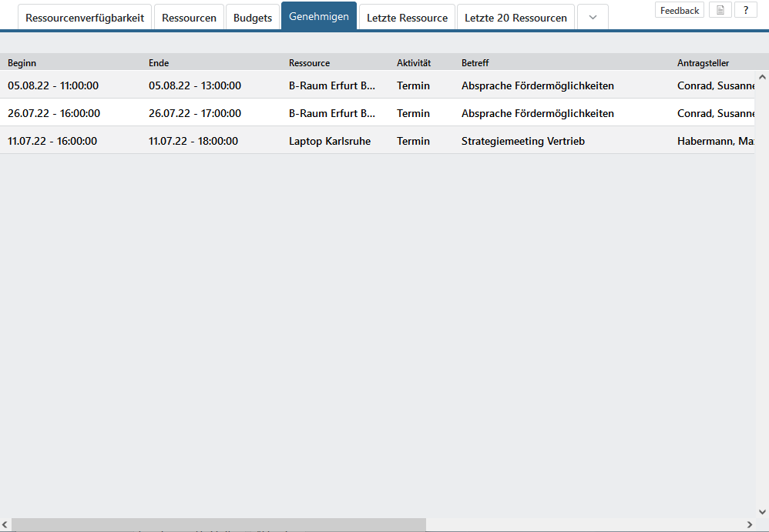Open help via the question mark icon
This screenshot has width=769, height=532.
coord(745,10)
